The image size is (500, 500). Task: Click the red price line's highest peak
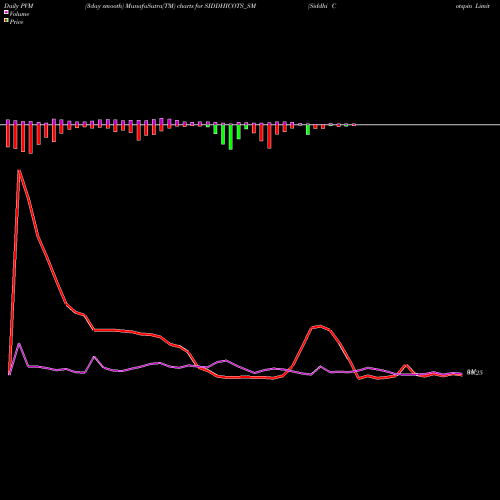[19, 171]
